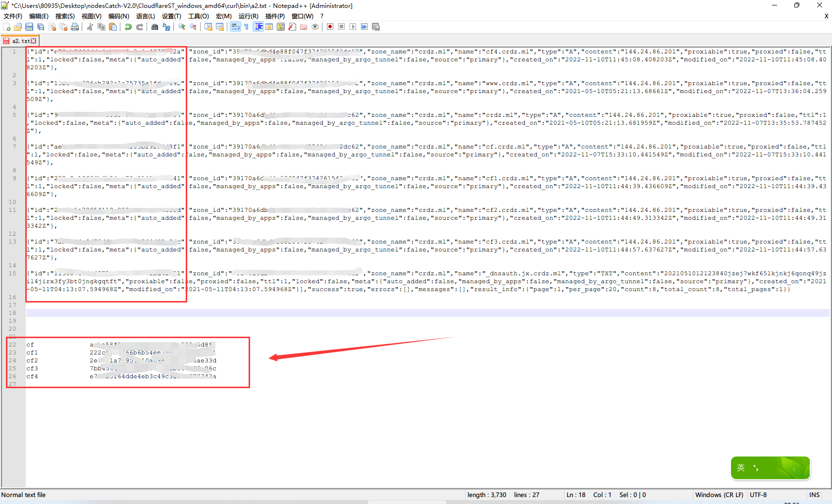Close the a2.txt tab with its X

34,41
